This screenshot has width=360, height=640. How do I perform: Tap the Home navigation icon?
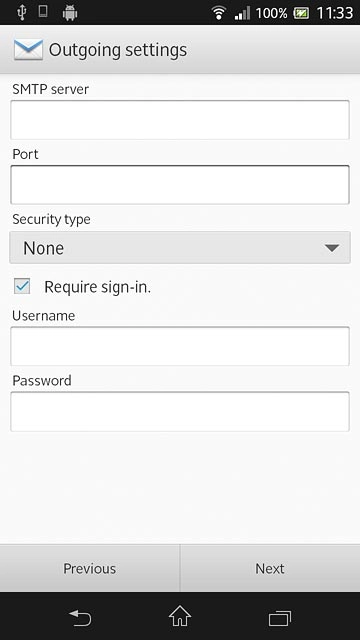180,616
